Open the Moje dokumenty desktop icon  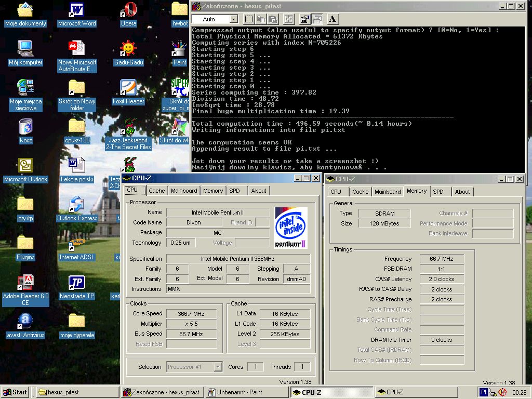(25, 15)
